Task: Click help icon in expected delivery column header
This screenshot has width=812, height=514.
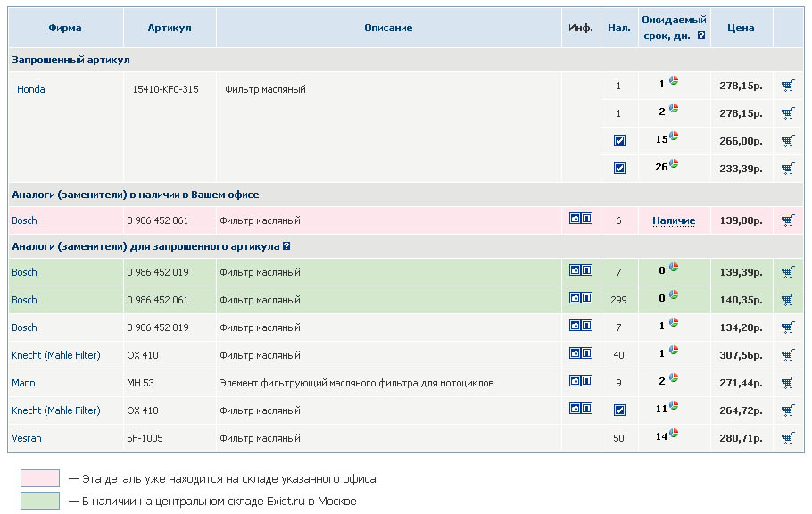Action: pos(701,37)
